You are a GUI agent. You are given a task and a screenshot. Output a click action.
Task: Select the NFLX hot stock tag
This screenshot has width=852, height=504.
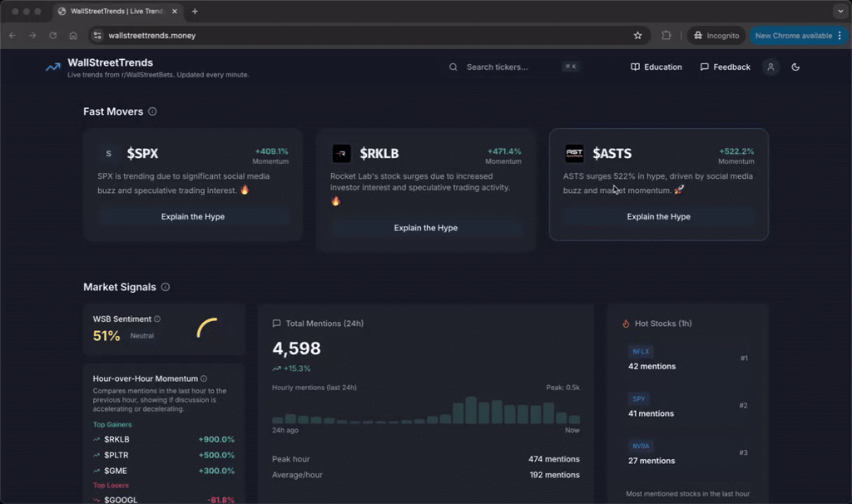(641, 352)
